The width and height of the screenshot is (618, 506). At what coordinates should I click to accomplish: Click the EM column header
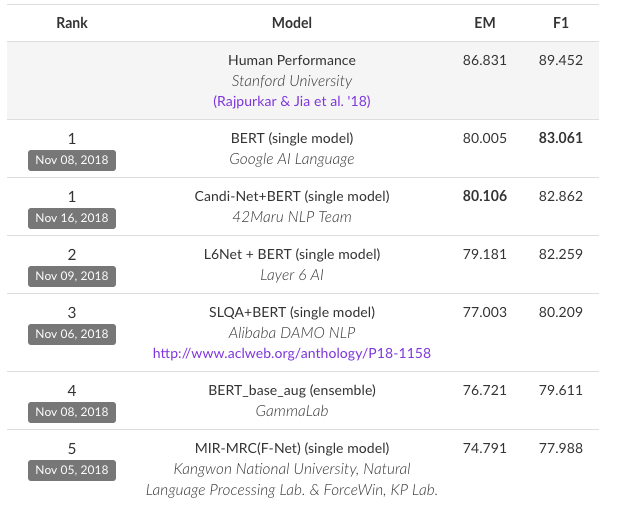point(484,22)
